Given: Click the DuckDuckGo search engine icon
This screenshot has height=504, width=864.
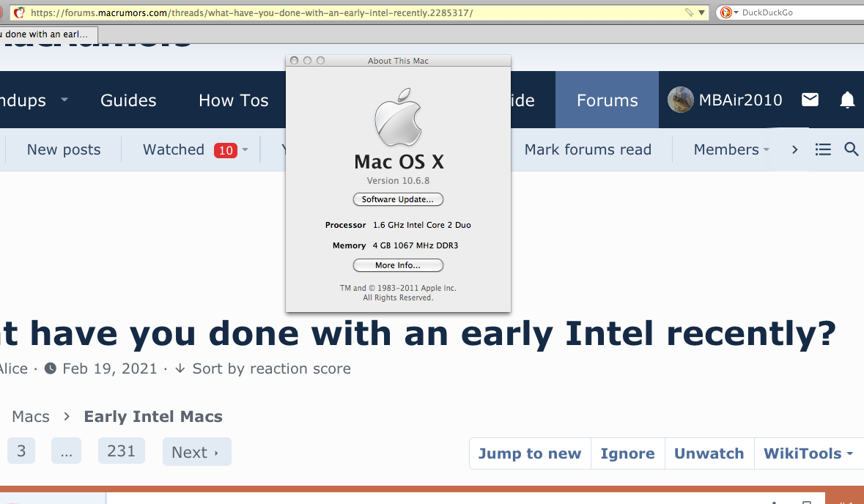Looking at the screenshot, I should click(725, 12).
